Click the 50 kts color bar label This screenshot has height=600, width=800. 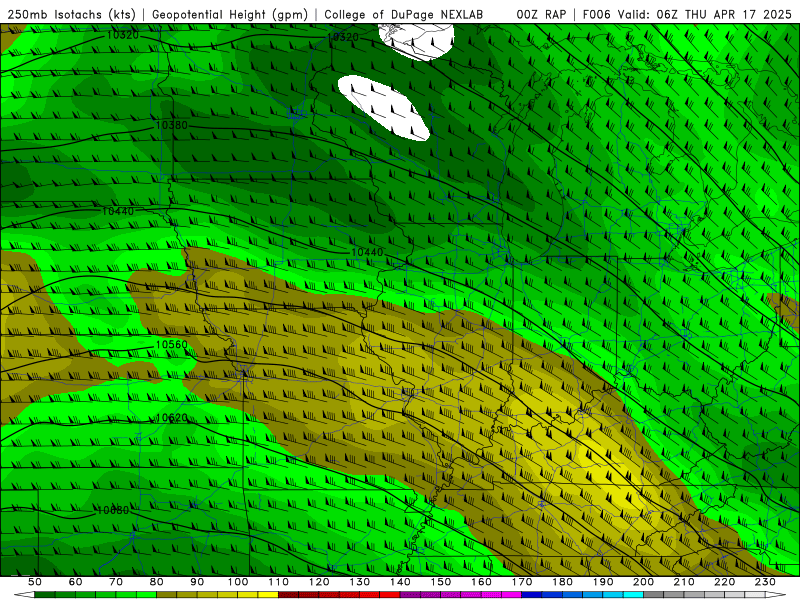tap(34, 582)
